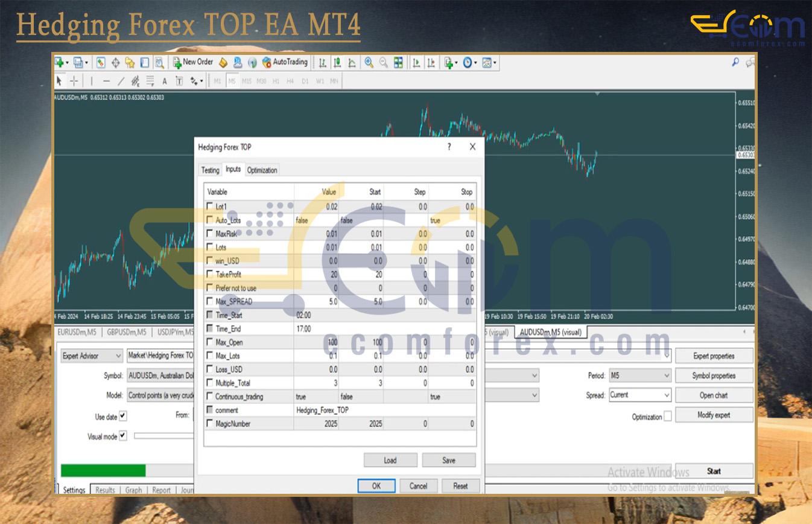The image size is (812, 524).
Task: Click the TakeProfit value cell
Action: [317, 275]
